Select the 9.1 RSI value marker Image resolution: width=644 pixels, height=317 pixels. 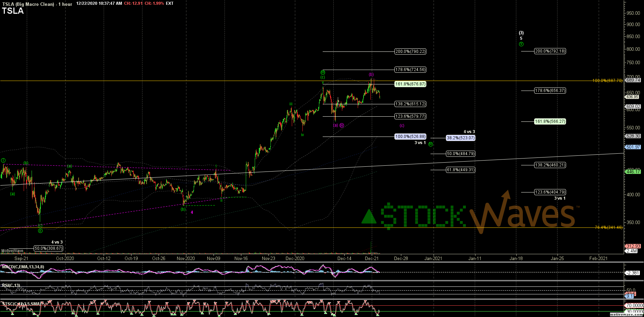pos(629,296)
